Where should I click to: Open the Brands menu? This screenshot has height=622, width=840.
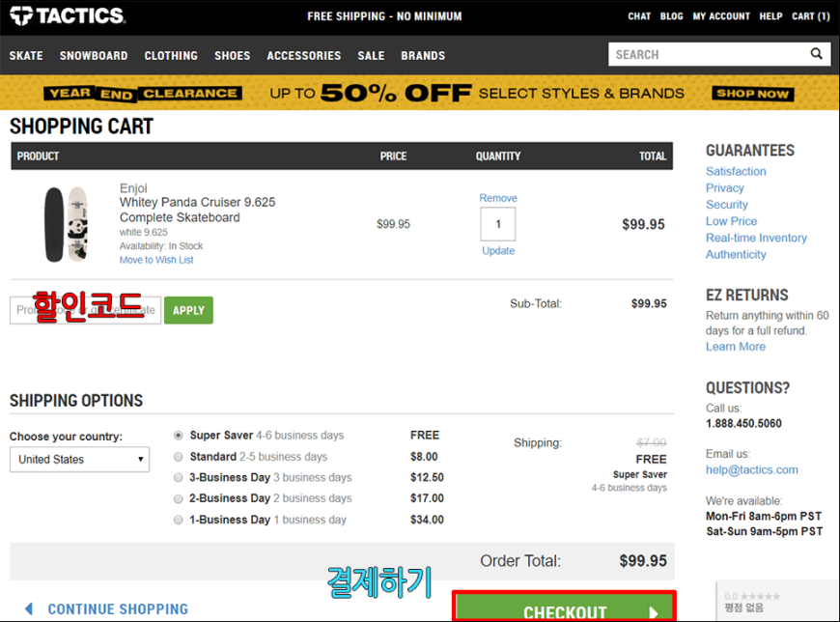tap(423, 56)
